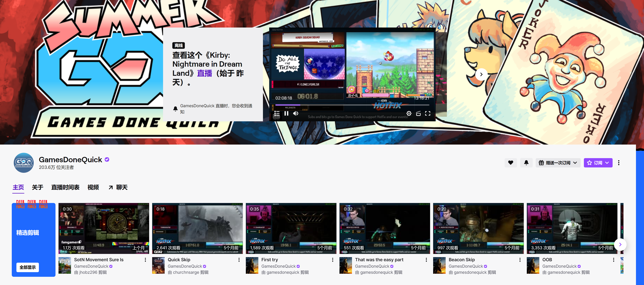
Task: Click 由 churchnsarge 剪辑 clipper text
Action: coord(188,272)
